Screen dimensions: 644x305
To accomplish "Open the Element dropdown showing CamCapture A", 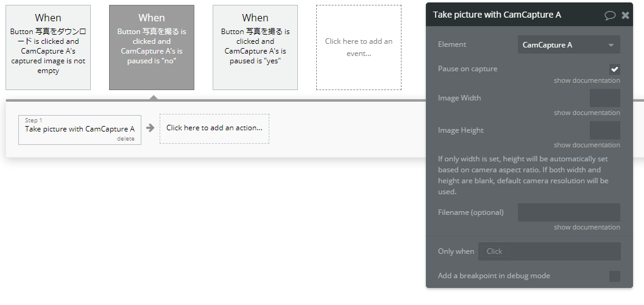I will click(x=569, y=44).
